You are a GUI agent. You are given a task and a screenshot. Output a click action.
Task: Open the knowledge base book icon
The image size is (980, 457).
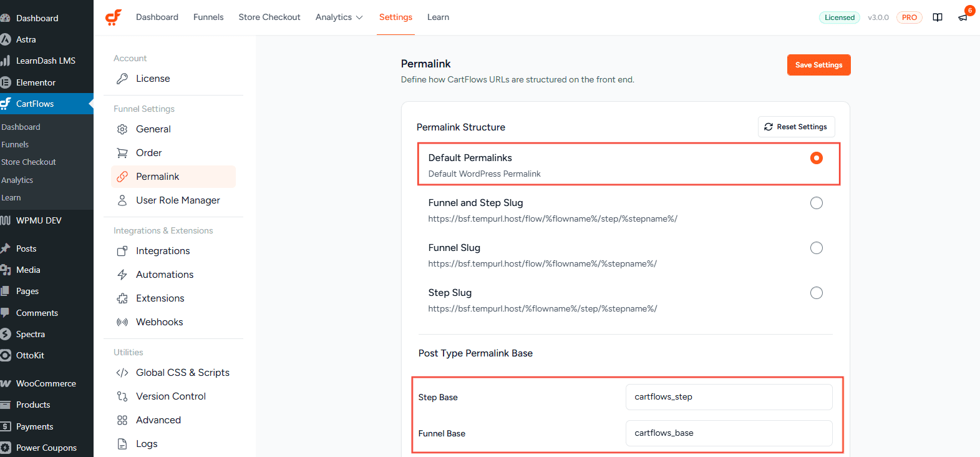tap(937, 17)
